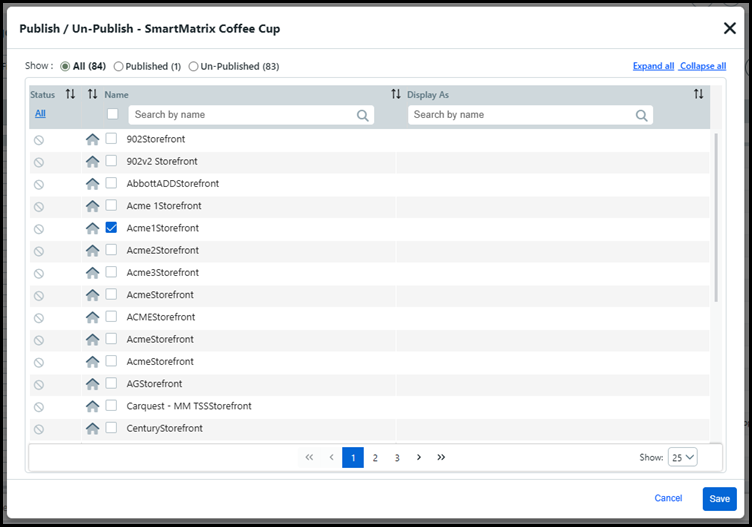Jump to the last page with double arrow

point(441,457)
